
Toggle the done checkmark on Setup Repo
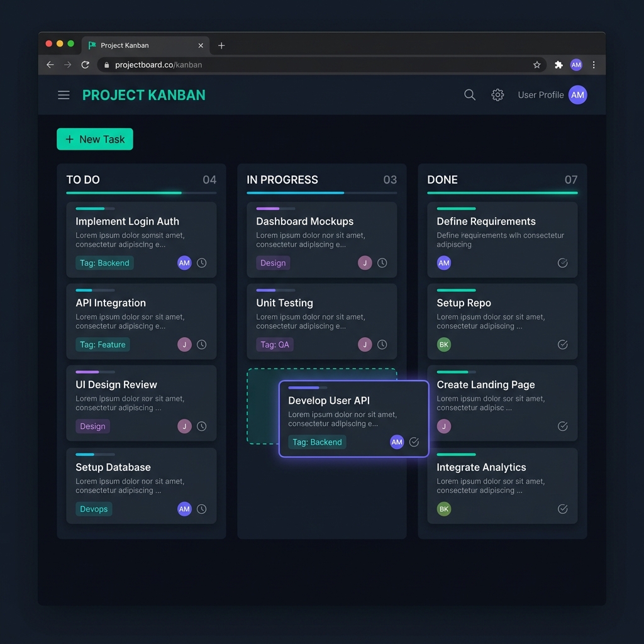click(x=563, y=345)
